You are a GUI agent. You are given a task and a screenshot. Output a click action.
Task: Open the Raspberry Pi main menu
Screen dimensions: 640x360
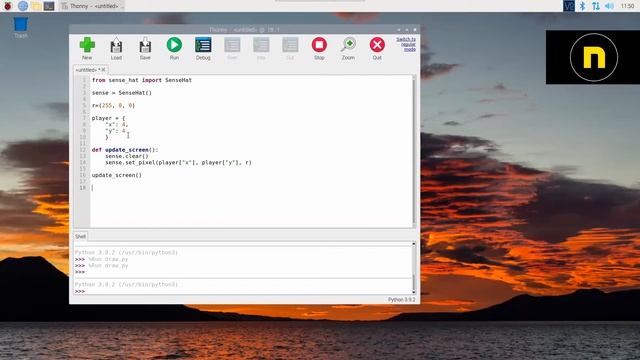coord(7,6)
